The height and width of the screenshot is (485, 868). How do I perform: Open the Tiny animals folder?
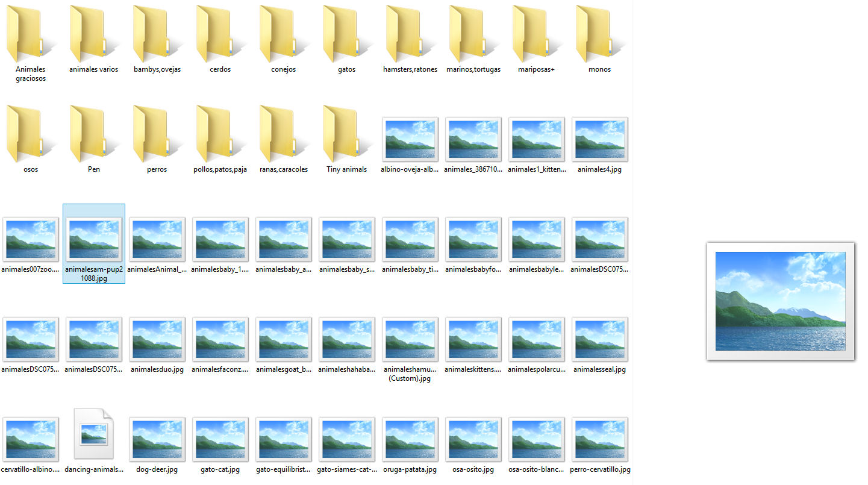click(346, 135)
